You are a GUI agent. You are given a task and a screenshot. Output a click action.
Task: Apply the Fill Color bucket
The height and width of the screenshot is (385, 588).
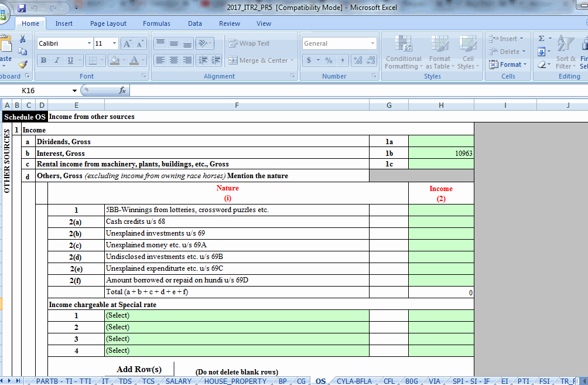pyautogui.click(x=115, y=60)
